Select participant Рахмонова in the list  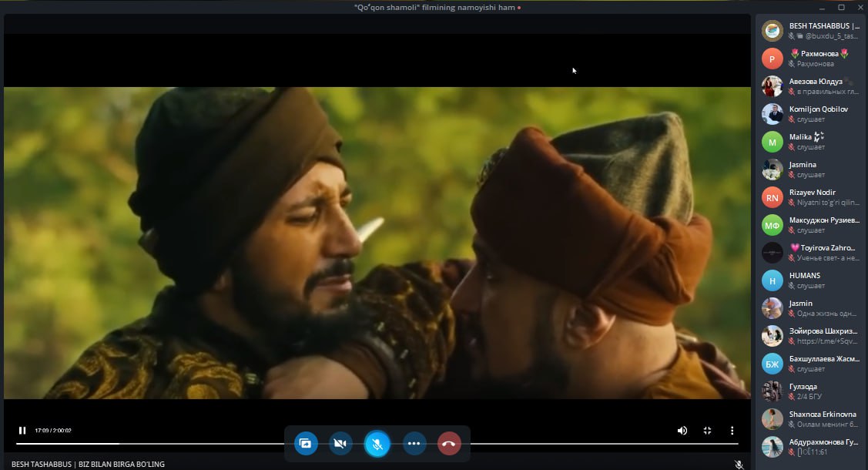[810, 58]
